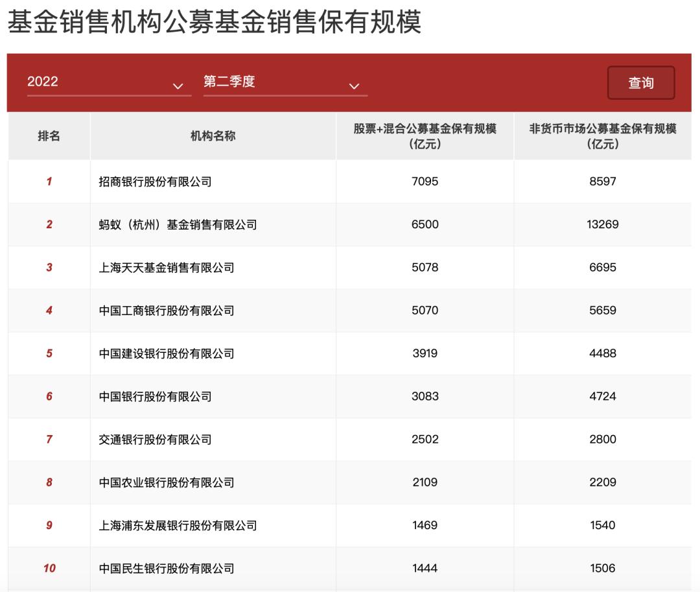Viewport: 700px width, 592px height.
Task: Click rank number 4 in 排名 column
Action: (x=49, y=310)
